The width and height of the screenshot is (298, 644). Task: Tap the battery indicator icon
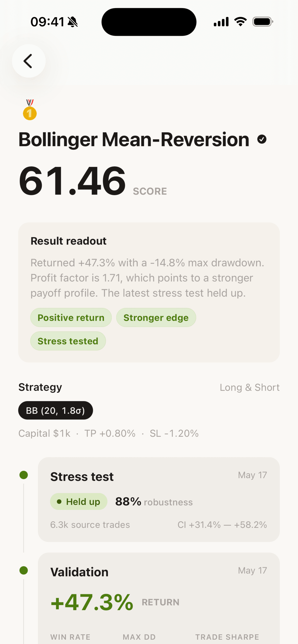coord(263,22)
